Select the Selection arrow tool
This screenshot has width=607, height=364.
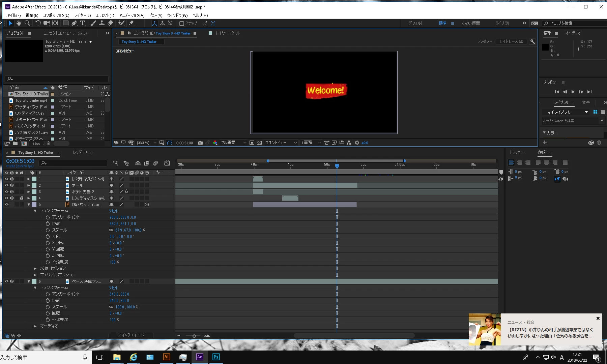[10, 23]
